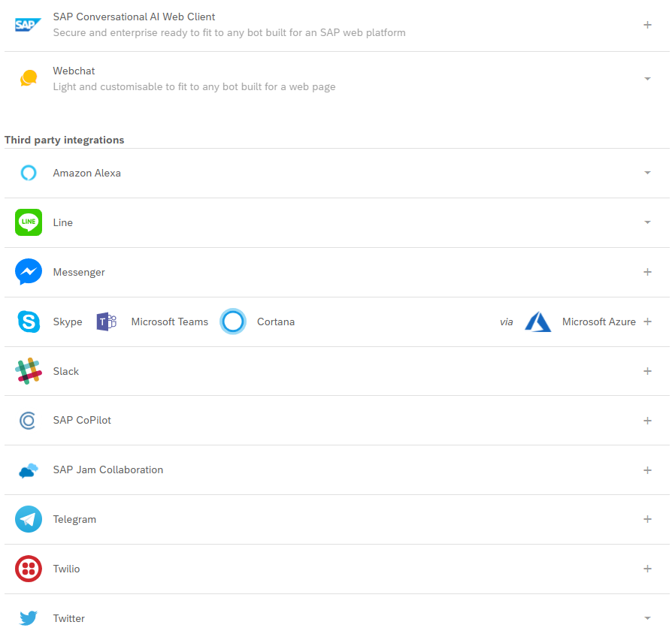
Task: Click the 'via' text before Azure
Action: pyautogui.click(x=506, y=322)
